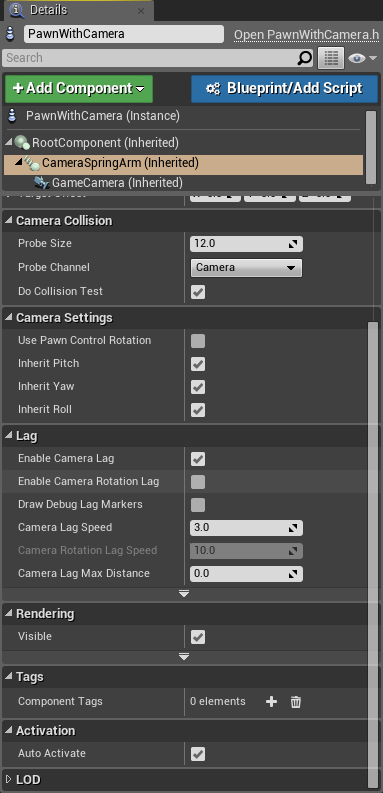Open the eye view options icon
Viewport: 383px width, 793px height.
[362, 58]
